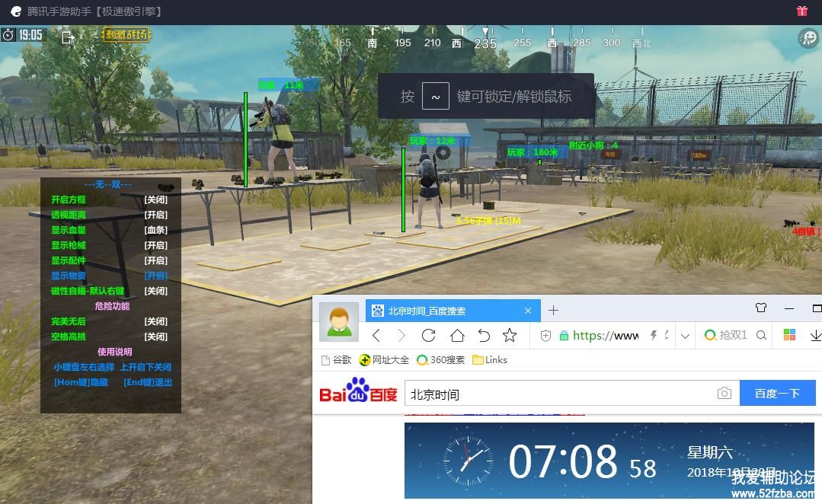This screenshot has width=822, height=504.
Task: Open the 网址大全 bookmark
Action: (384, 360)
